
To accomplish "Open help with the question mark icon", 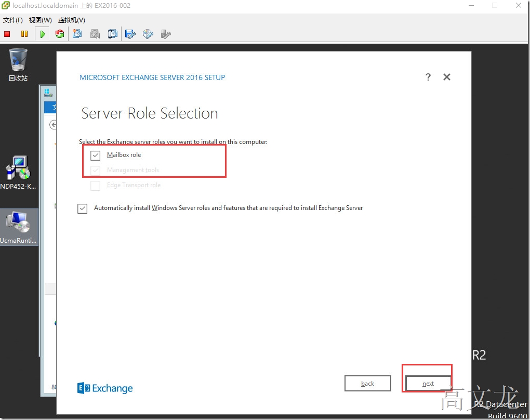I will (x=428, y=77).
